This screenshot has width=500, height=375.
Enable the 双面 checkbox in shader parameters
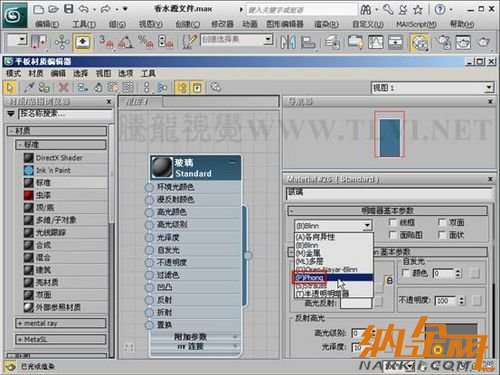coord(442,222)
